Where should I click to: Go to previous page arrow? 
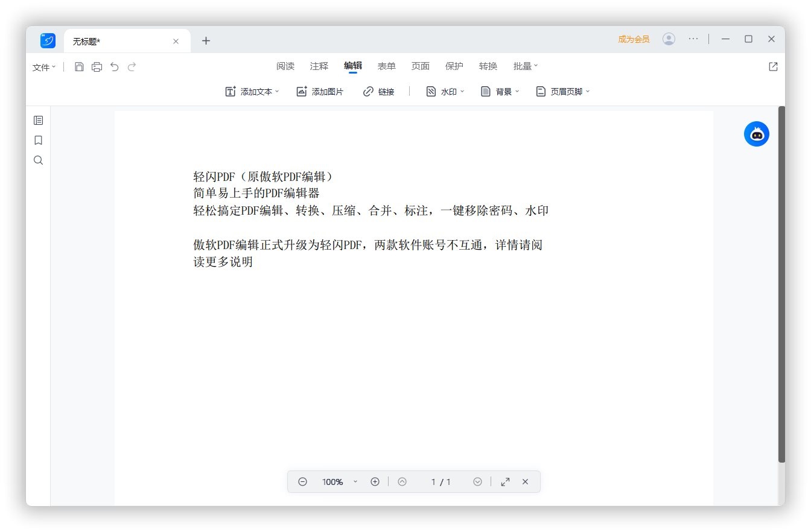point(402,482)
